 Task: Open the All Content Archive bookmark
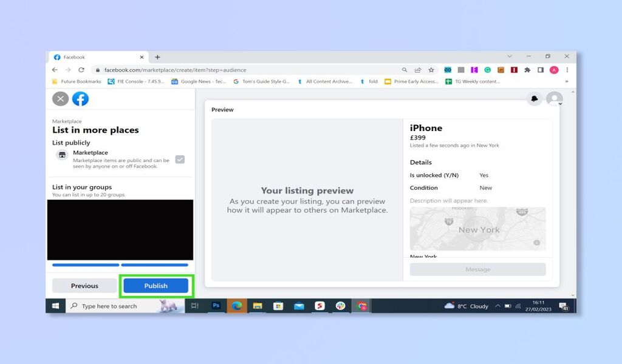pyautogui.click(x=324, y=81)
